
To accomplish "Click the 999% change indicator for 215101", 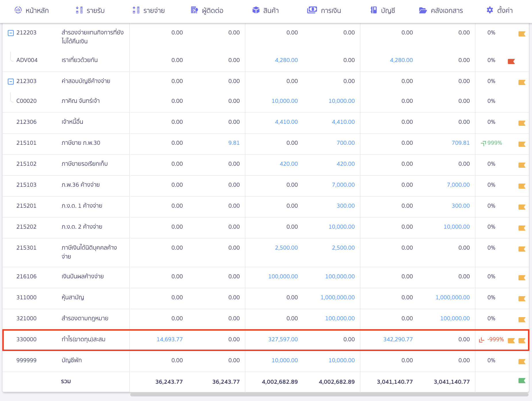I will (491, 143).
